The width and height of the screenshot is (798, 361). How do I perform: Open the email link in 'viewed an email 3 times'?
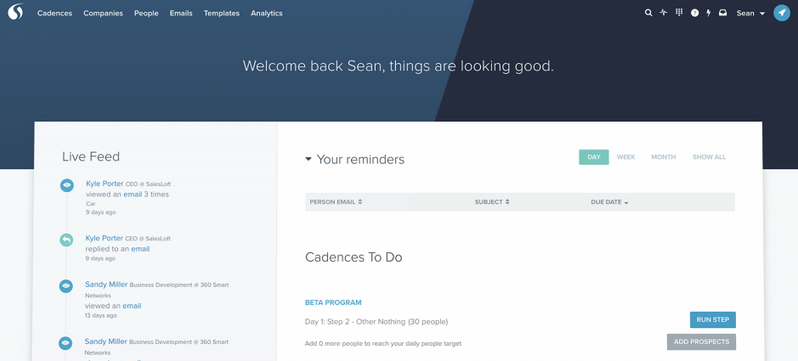click(x=132, y=195)
